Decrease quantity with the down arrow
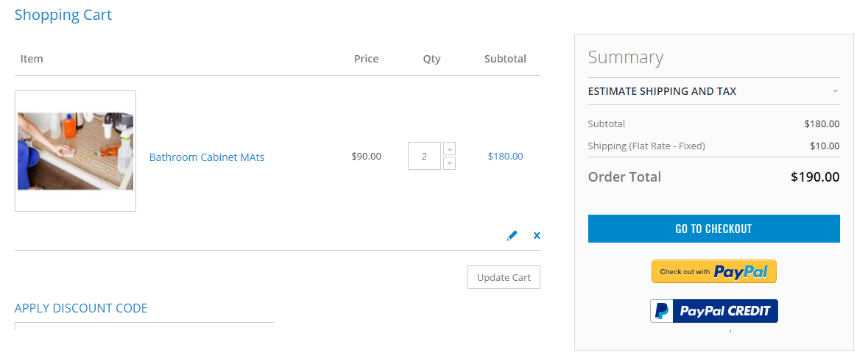 click(450, 163)
